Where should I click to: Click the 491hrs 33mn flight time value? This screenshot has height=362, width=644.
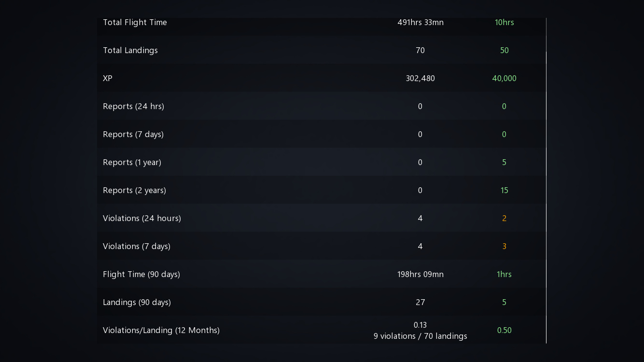(420, 22)
